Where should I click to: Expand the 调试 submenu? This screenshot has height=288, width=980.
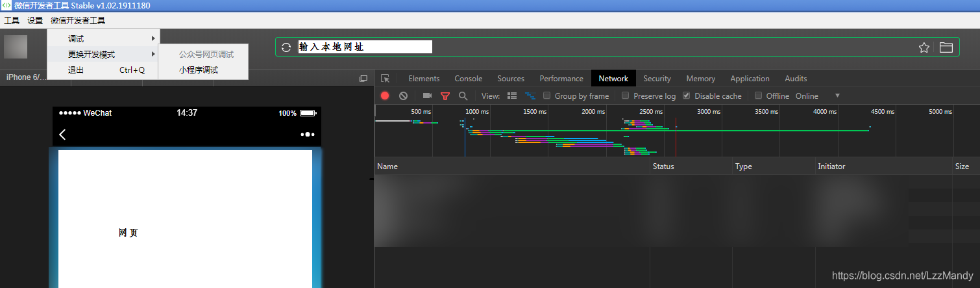tap(103, 38)
